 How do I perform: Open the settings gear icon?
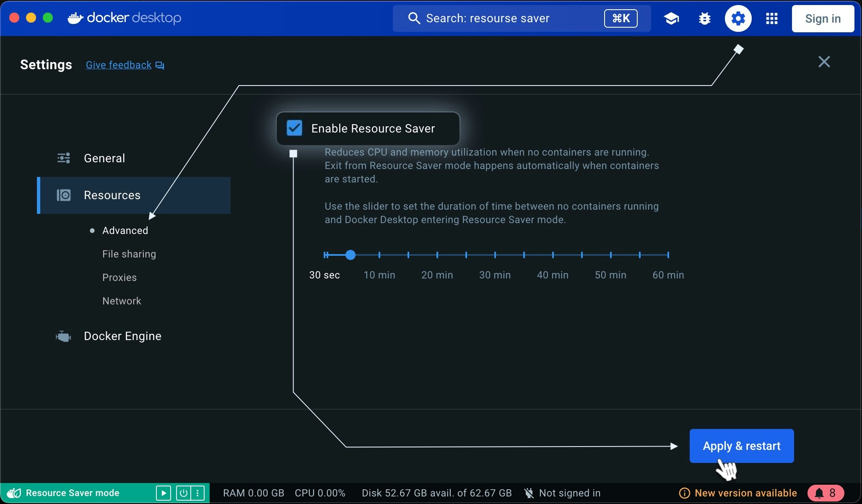[738, 18]
